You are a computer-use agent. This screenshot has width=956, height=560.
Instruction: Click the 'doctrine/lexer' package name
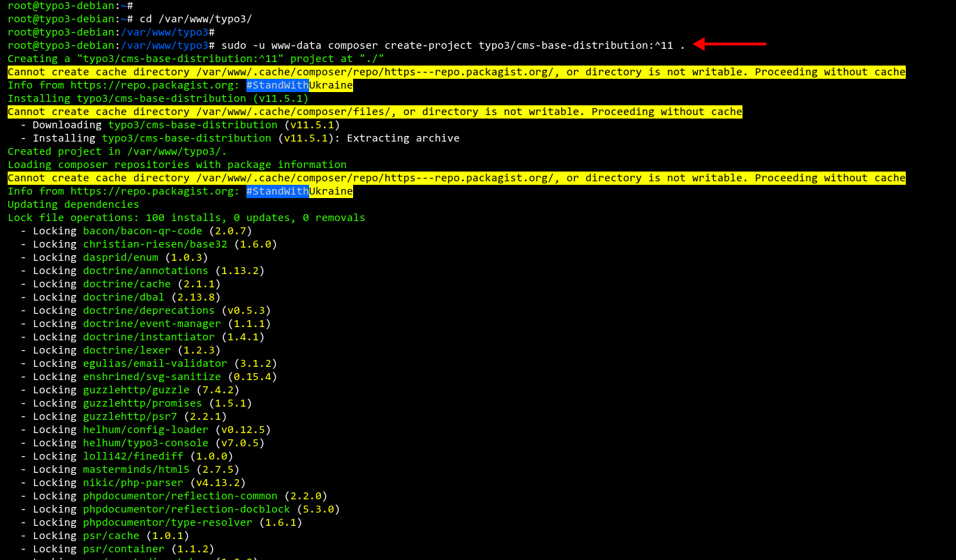pos(127,350)
